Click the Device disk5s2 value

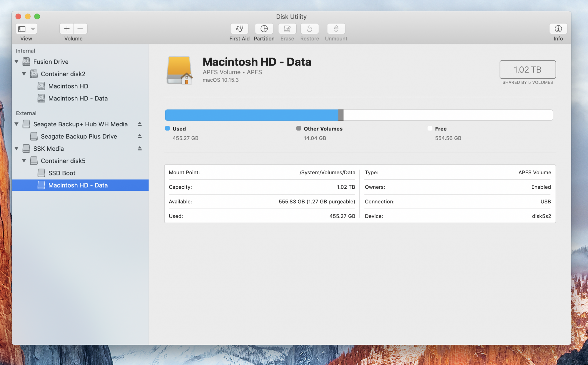[x=542, y=216]
